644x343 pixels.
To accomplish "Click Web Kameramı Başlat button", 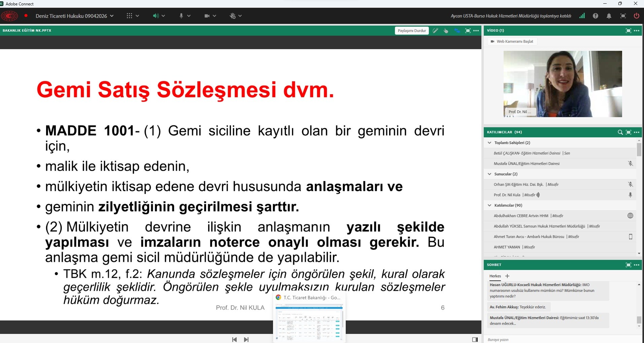I will tap(512, 41).
